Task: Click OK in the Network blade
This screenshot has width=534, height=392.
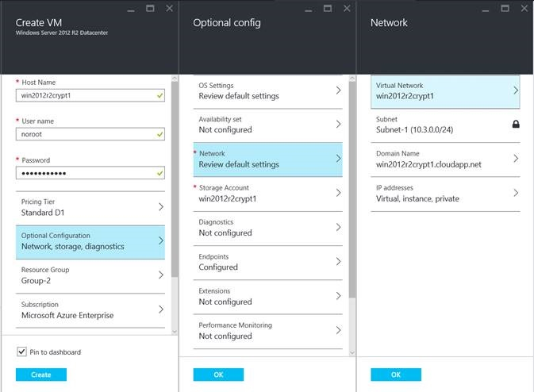Action: [x=395, y=375]
